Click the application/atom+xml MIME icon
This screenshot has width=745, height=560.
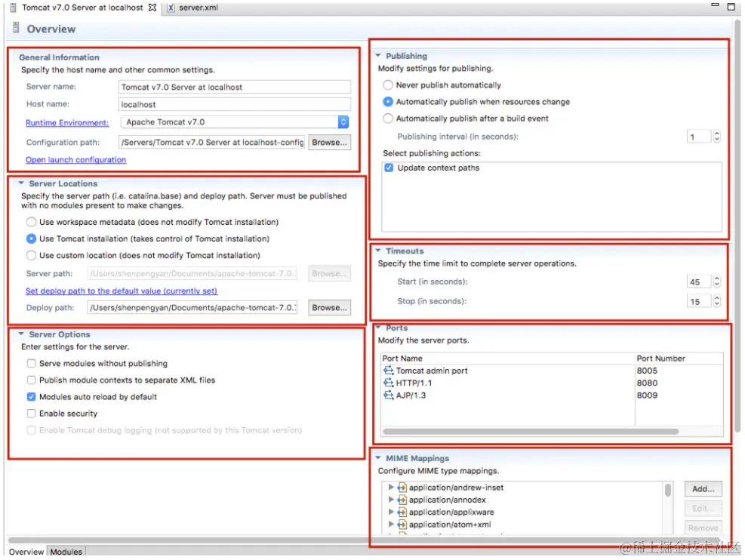(x=402, y=525)
